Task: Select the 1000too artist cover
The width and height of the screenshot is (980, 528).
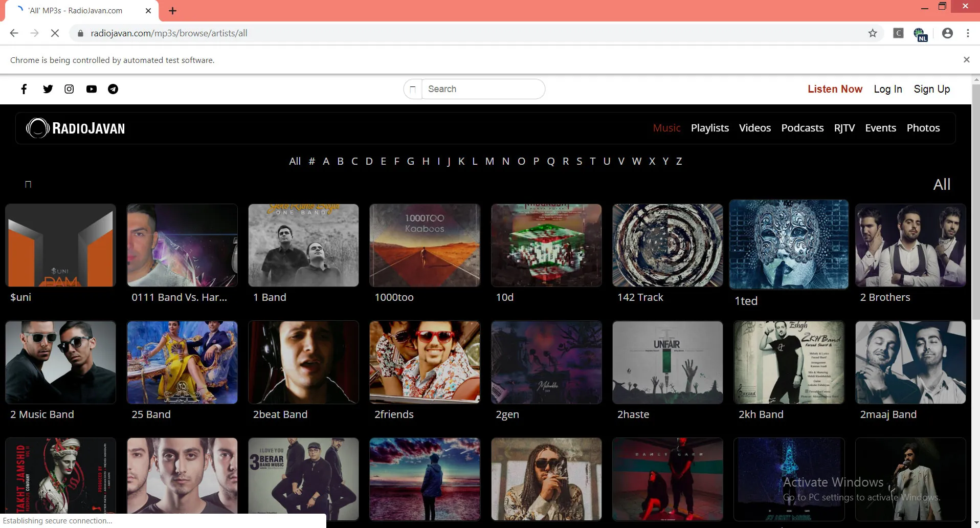Action: tap(425, 246)
